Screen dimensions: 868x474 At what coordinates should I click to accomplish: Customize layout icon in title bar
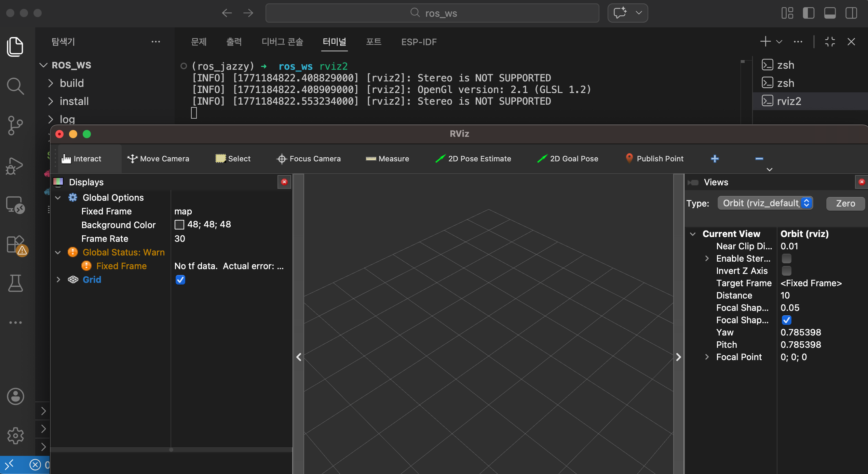click(x=787, y=13)
